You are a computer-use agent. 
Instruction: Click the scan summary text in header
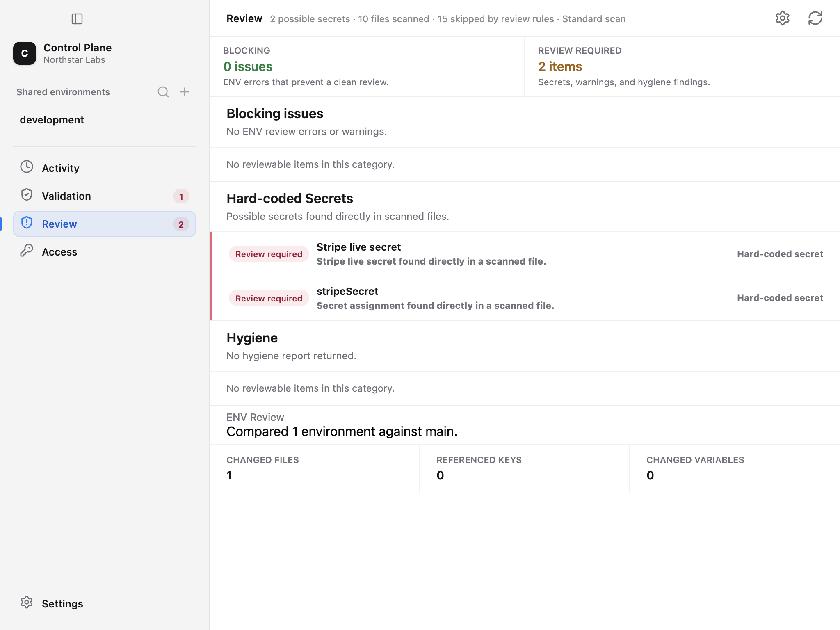pos(447,19)
